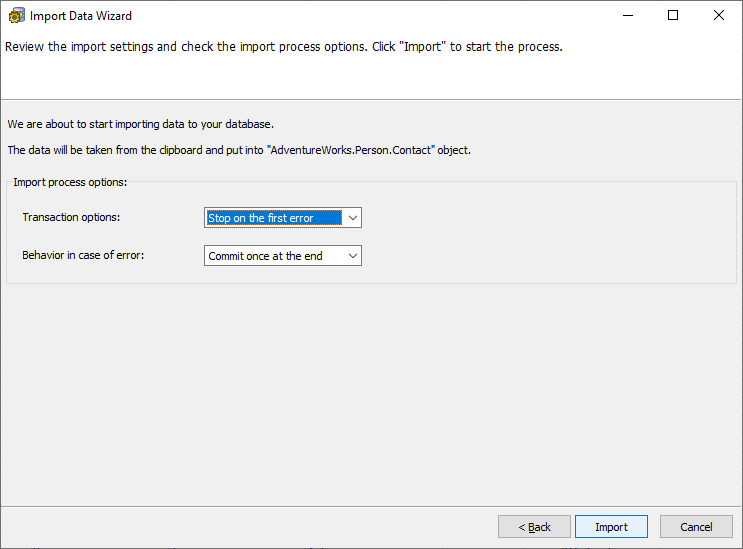Minimize the Import Data Wizard window

(x=627, y=16)
